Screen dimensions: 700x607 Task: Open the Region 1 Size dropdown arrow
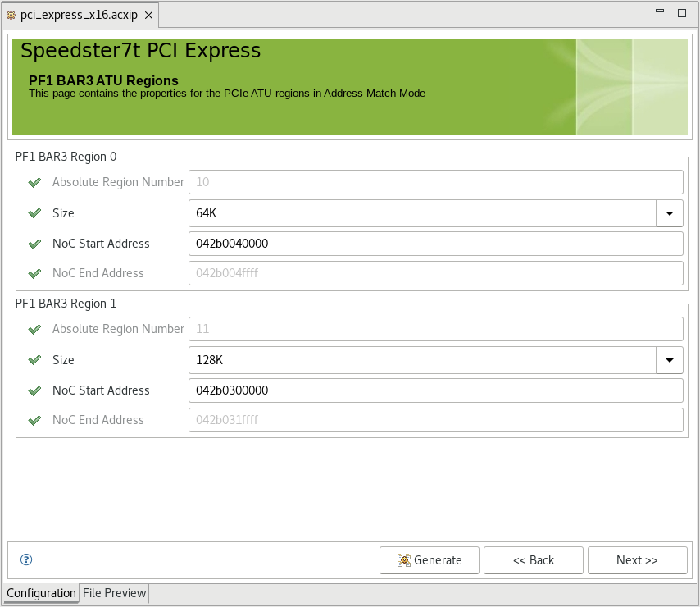[x=670, y=360]
